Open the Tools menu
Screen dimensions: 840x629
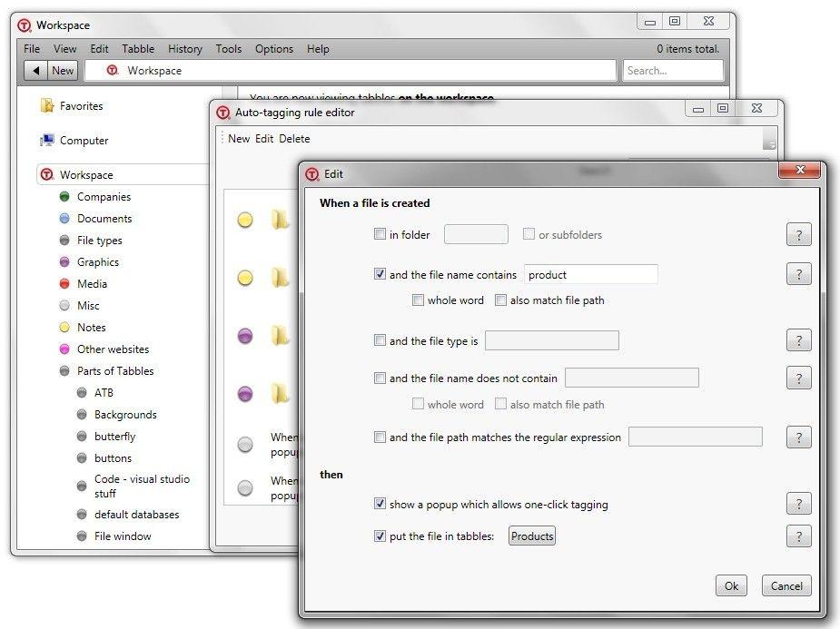click(x=228, y=49)
